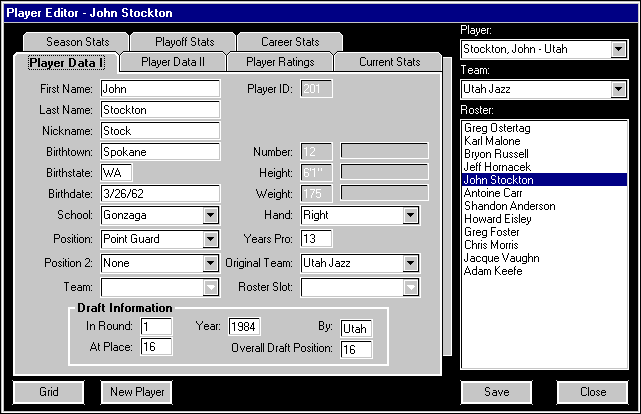
Task: Go to the Career Stats tab
Action: coord(290,42)
